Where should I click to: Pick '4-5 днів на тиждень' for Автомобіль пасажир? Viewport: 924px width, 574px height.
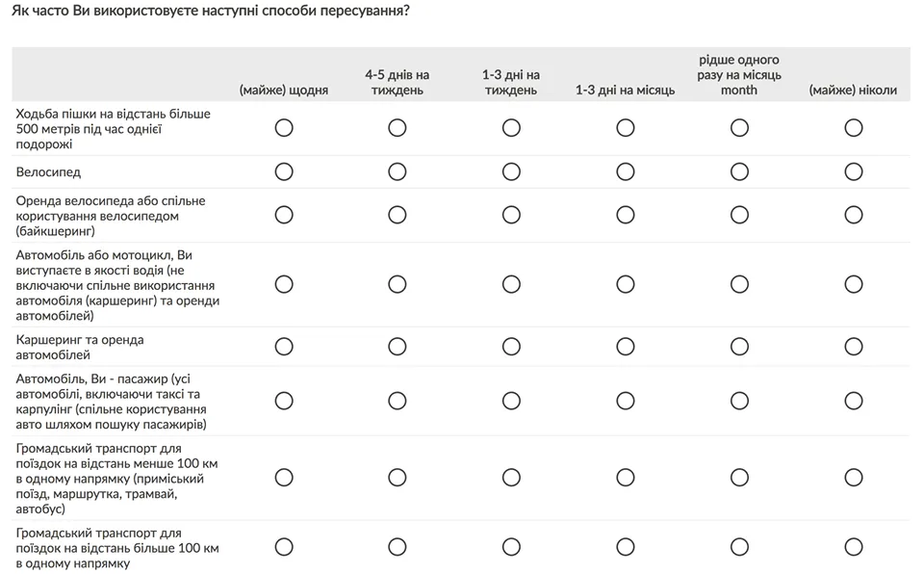point(398,401)
